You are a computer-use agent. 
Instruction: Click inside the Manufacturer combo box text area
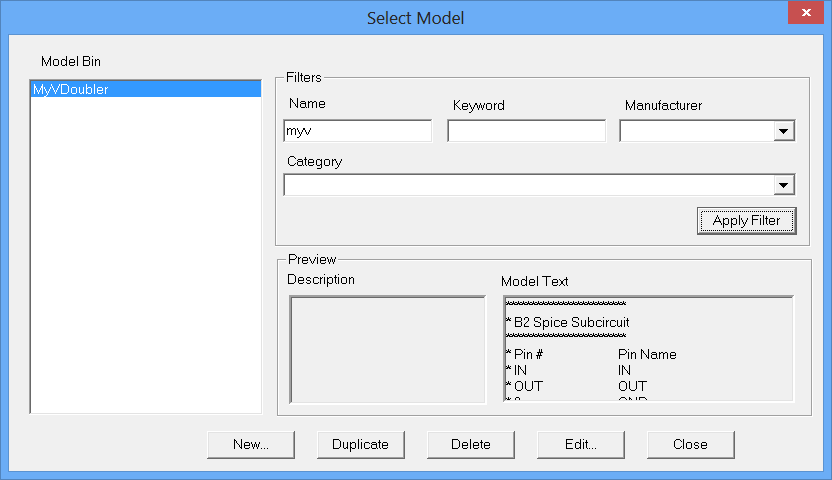click(696, 131)
